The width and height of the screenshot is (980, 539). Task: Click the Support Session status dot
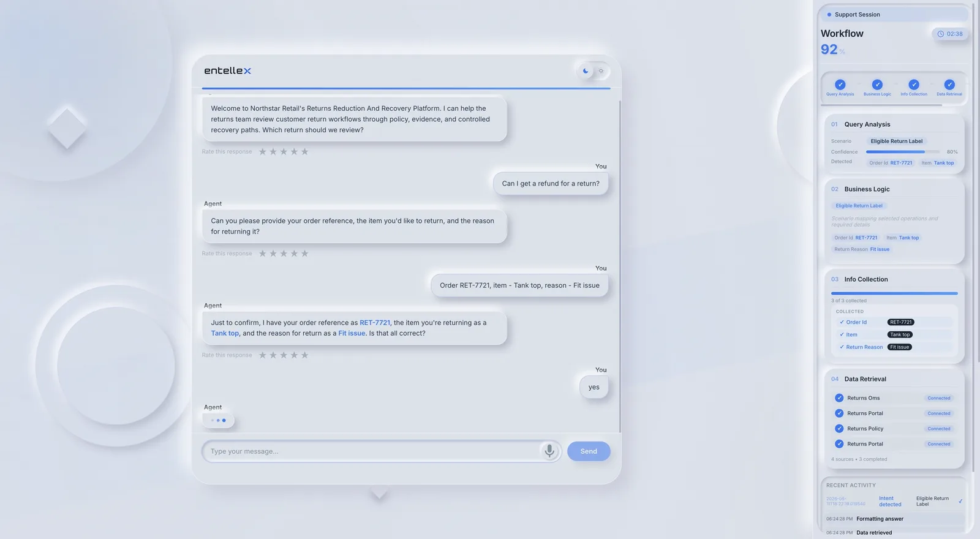829,15
